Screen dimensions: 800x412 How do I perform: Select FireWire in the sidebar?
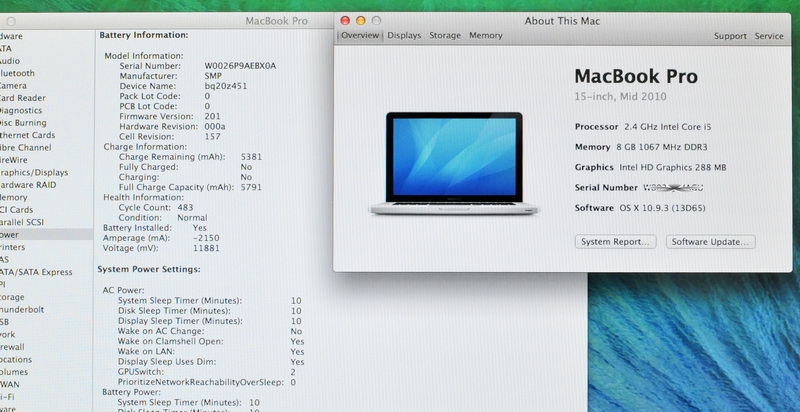click(x=14, y=160)
